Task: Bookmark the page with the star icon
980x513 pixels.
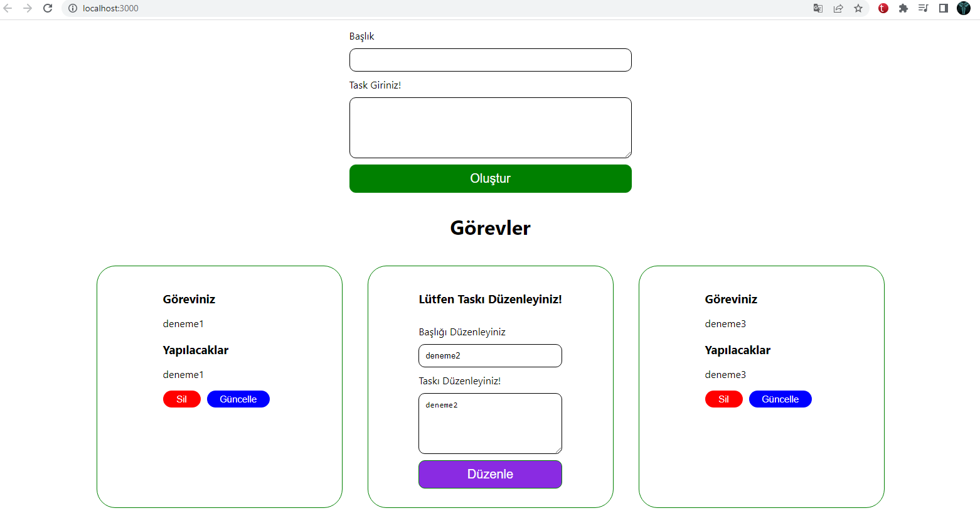Action: (858, 8)
